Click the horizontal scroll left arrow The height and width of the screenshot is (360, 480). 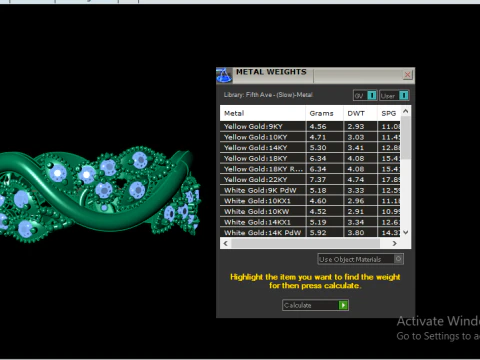[x=226, y=243]
